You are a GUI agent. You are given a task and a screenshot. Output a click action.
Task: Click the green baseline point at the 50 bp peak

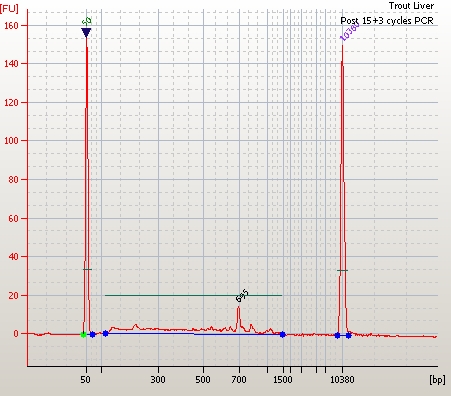pos(84,335)
